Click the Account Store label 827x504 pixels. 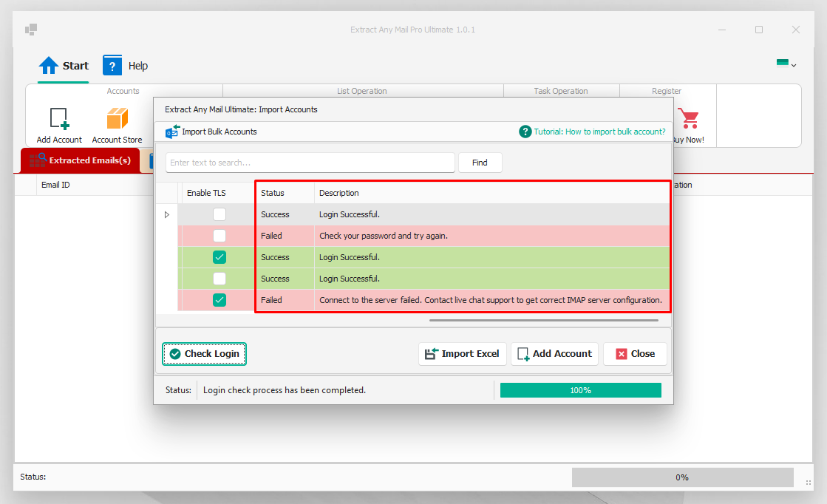(x=117, y=140)
